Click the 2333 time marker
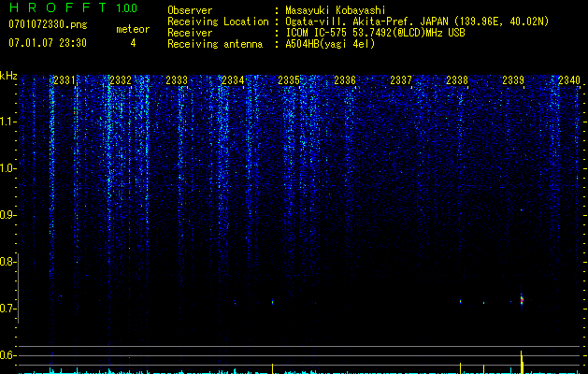 [x=177, y=79]
